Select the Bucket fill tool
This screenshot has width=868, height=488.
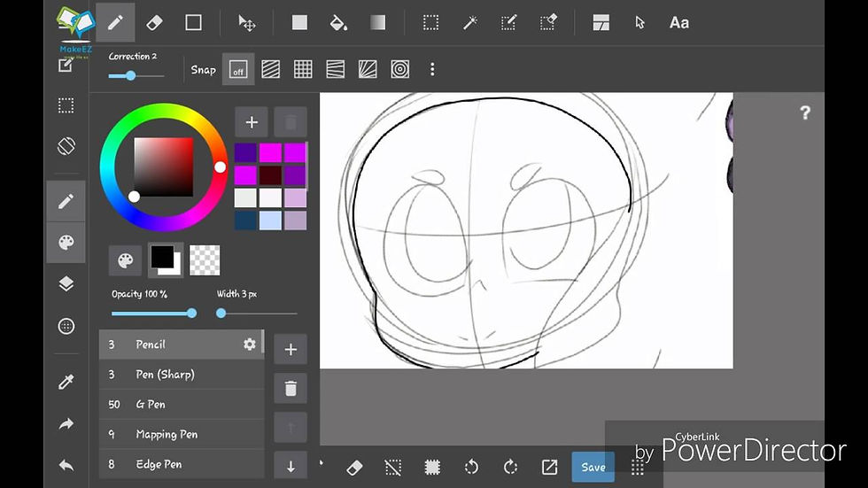(x=338, y=23)
